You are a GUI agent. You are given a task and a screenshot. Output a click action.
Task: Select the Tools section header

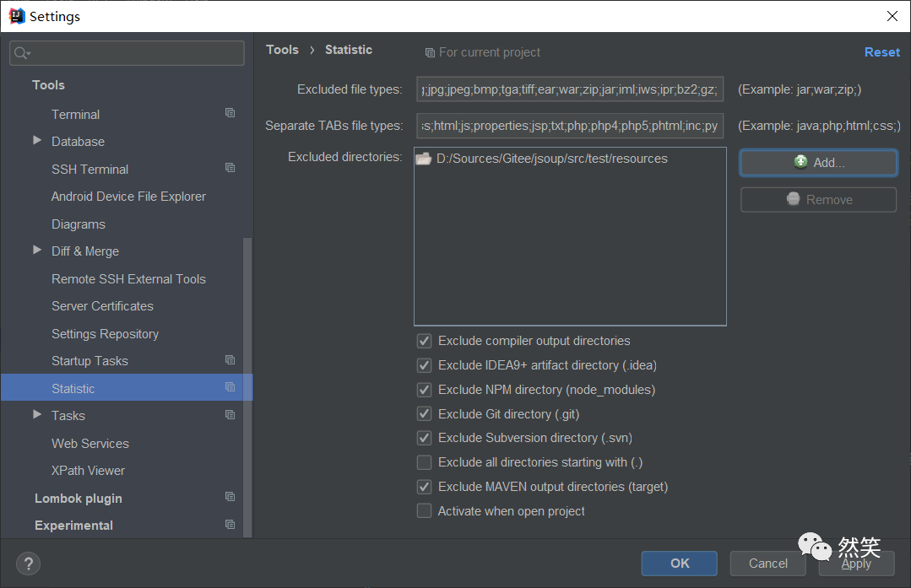(x=48, y=85)
